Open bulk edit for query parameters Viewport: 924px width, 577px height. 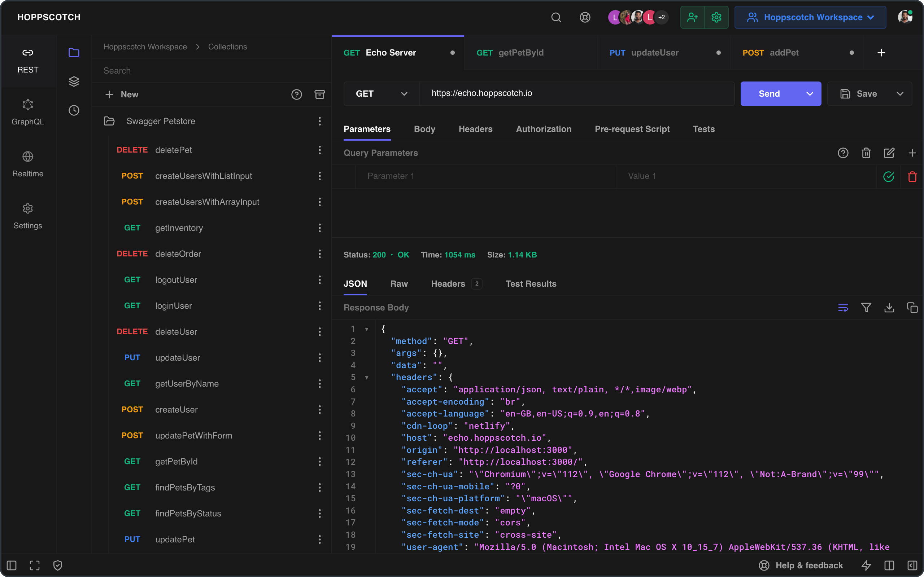(889, 153)
